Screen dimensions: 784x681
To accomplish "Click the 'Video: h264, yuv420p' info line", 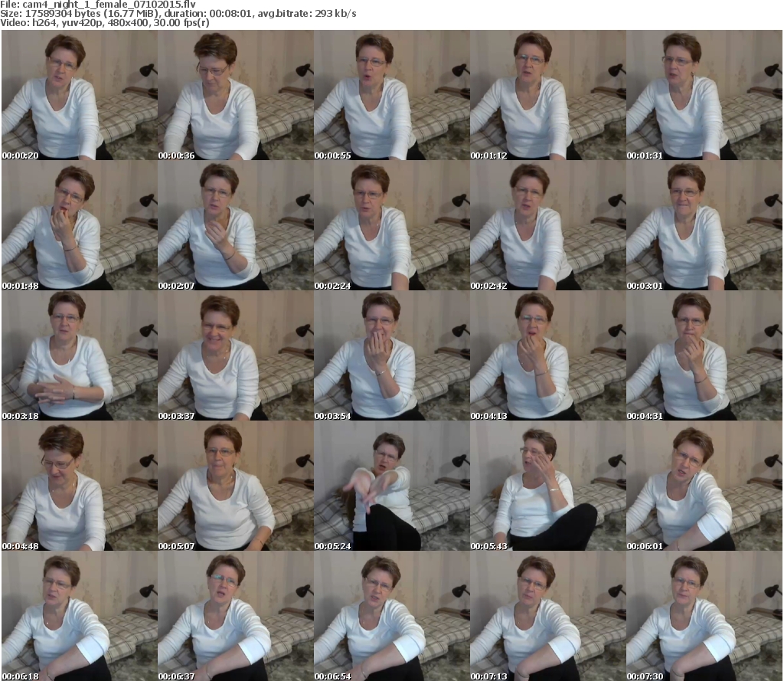I will (104, 23).
